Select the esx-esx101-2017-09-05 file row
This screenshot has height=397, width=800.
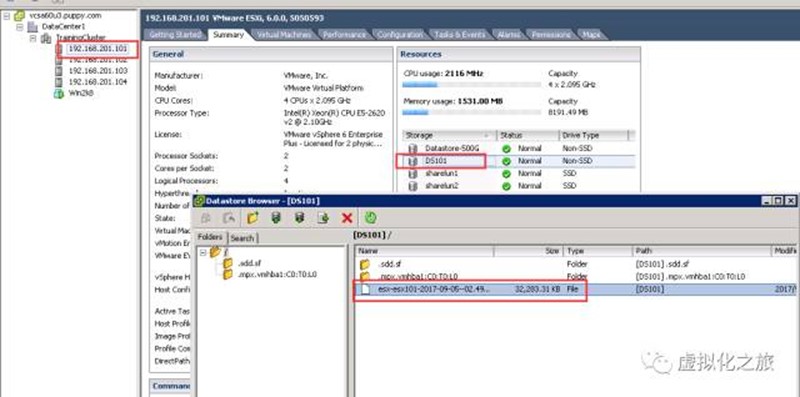click(x=577, y=289)
